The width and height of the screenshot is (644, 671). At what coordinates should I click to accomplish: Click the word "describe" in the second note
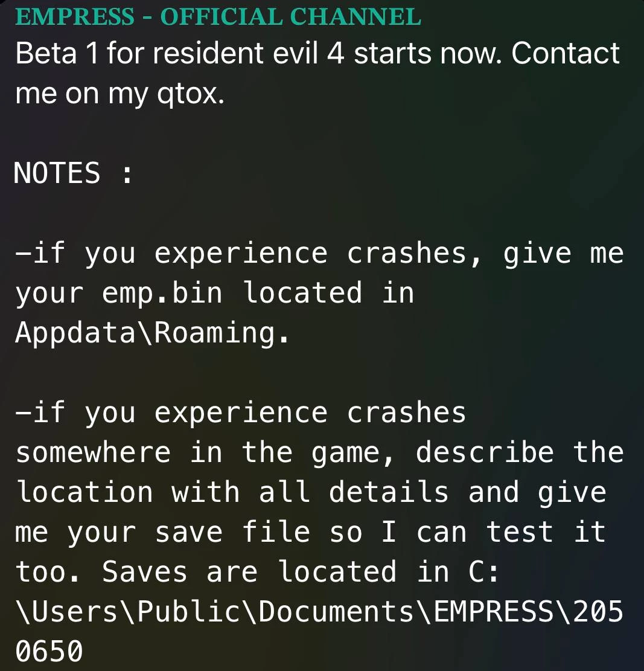pos(485,452)
